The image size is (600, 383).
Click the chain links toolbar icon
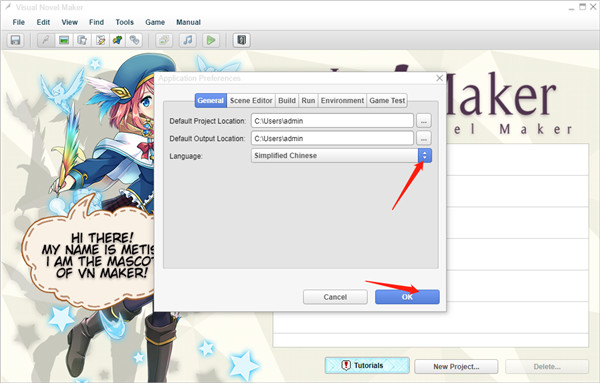(135, 40)
